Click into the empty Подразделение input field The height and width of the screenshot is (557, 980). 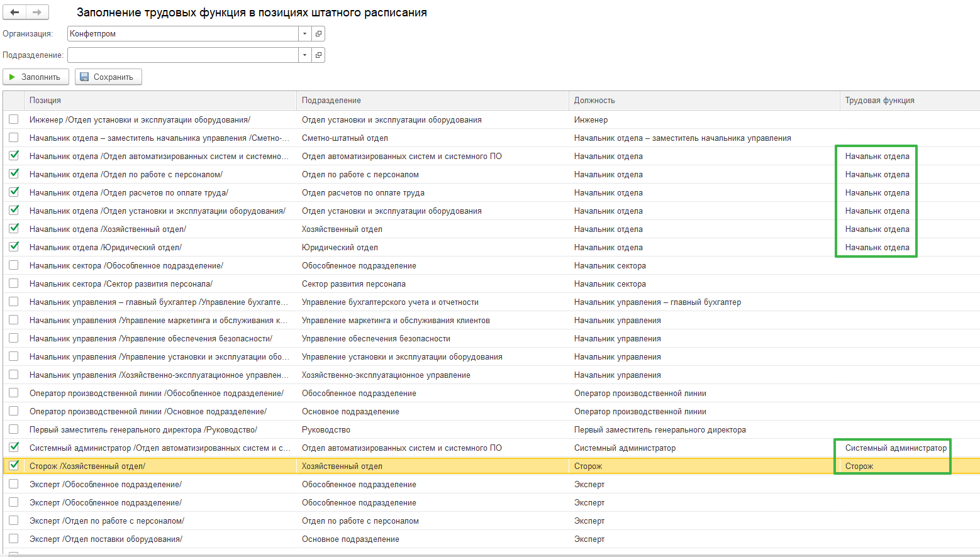click(182, 55)
